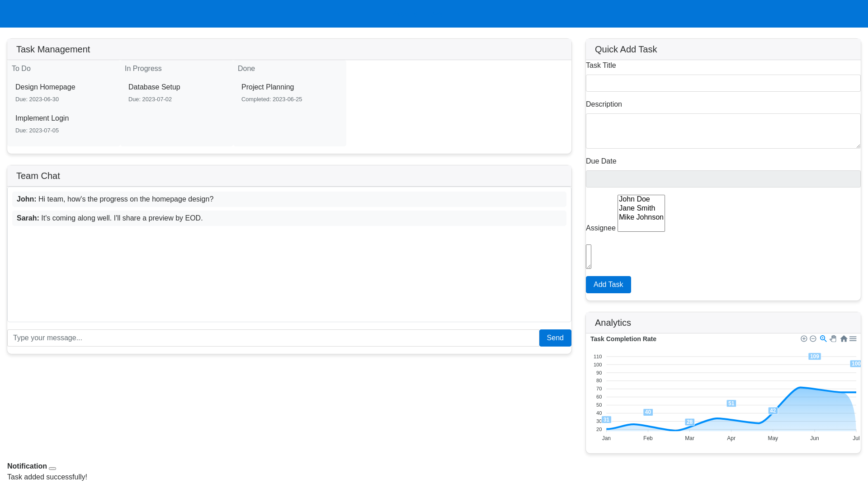Send the chat message
Screen dimensions: 868x488
[555, 338]
